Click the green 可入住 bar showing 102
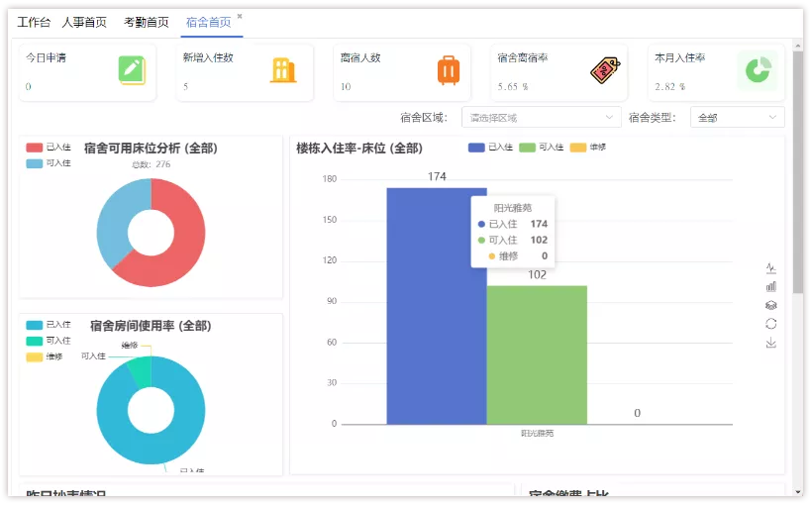The height and width of the screenshot is (505, 812). [x=537, y=355]
